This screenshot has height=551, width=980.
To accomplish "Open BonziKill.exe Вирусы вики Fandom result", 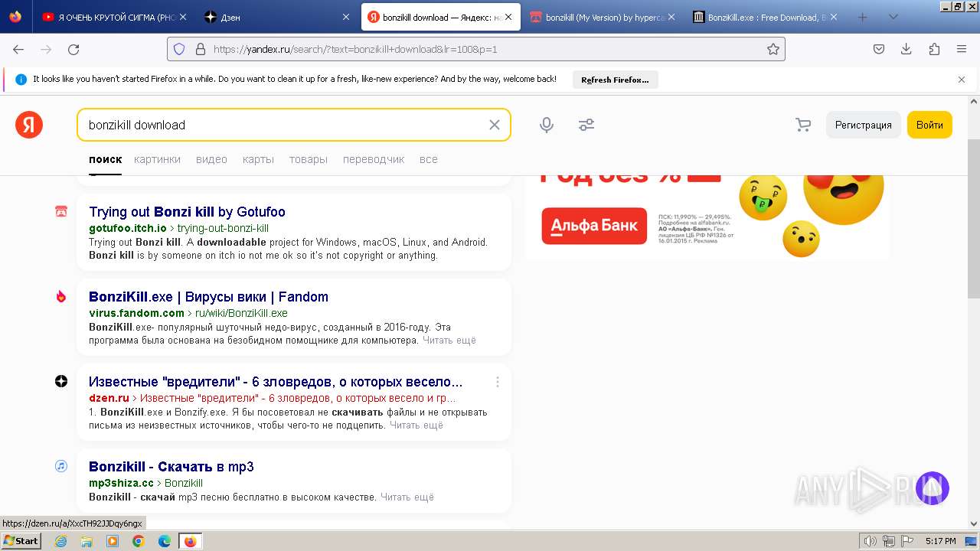I will click(x=208, y=297).
